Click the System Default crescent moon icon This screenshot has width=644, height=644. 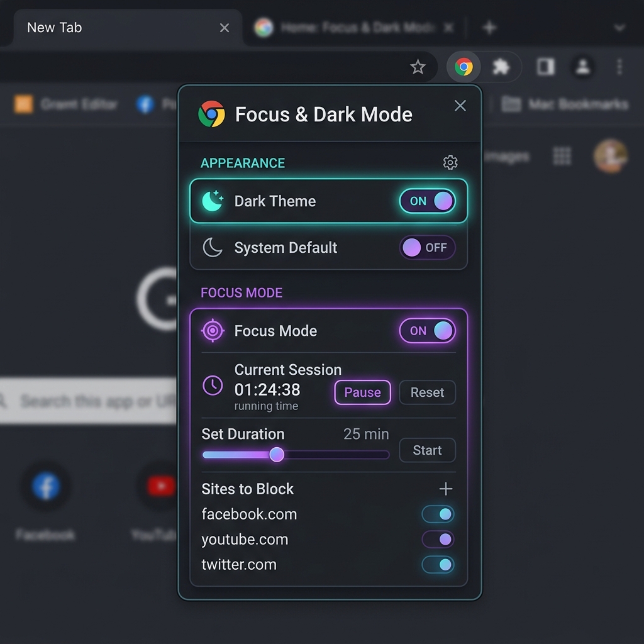pyautogui.click(x=213, y=247)
